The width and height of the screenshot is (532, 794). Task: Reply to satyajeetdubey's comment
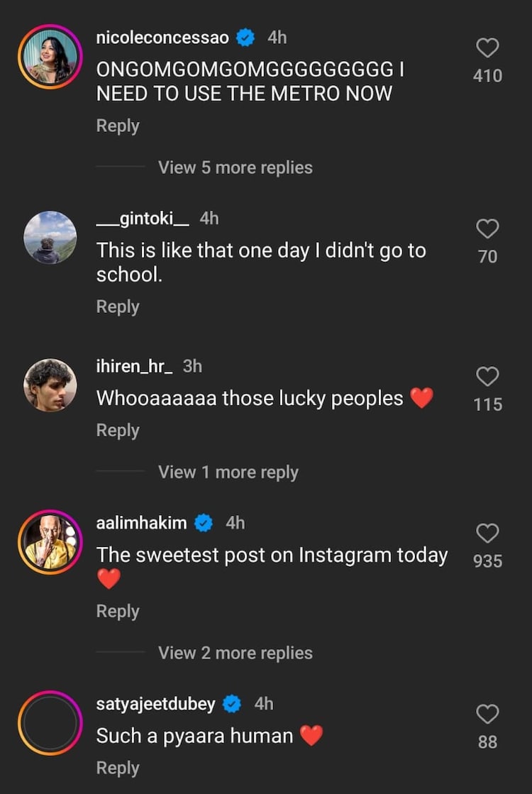[118, 768]
